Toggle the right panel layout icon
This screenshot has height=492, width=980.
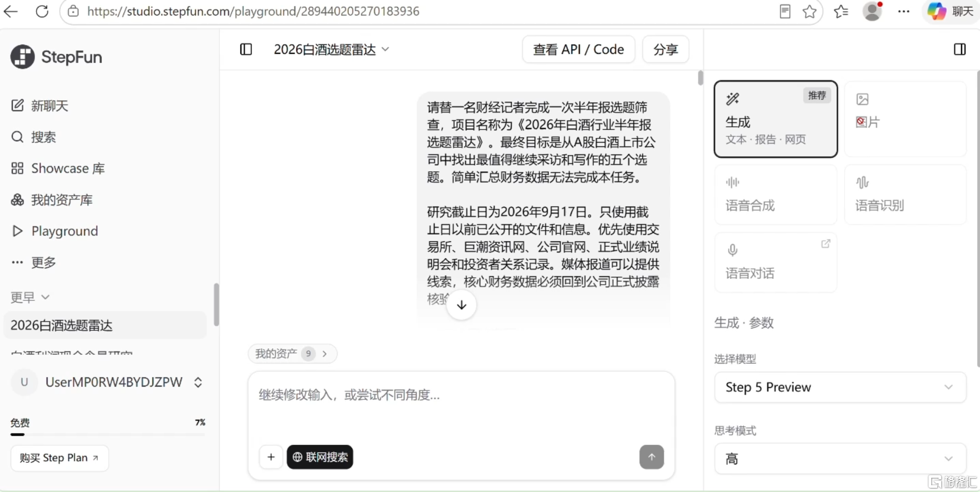point(959,49)
